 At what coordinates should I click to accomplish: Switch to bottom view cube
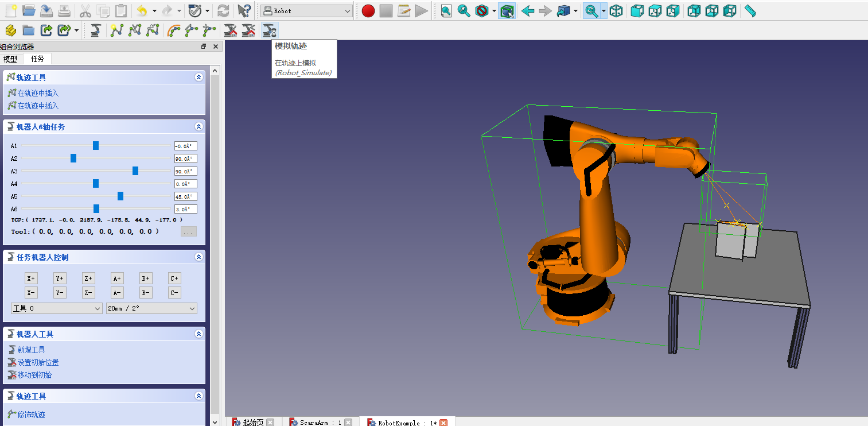(x=711, y=10)
